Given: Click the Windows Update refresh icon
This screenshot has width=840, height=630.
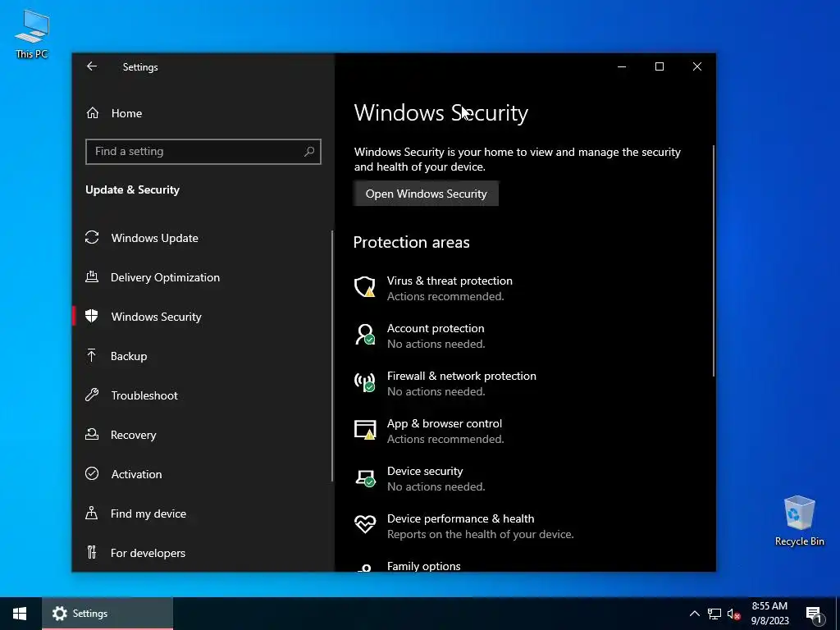Looking at the screenshot, I should [x=92, y=237].
